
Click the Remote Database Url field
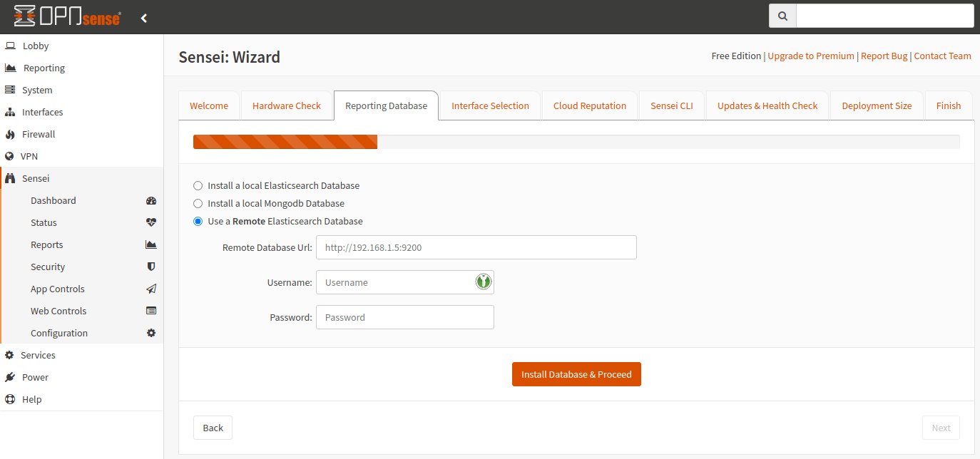[x=476, y=248]
